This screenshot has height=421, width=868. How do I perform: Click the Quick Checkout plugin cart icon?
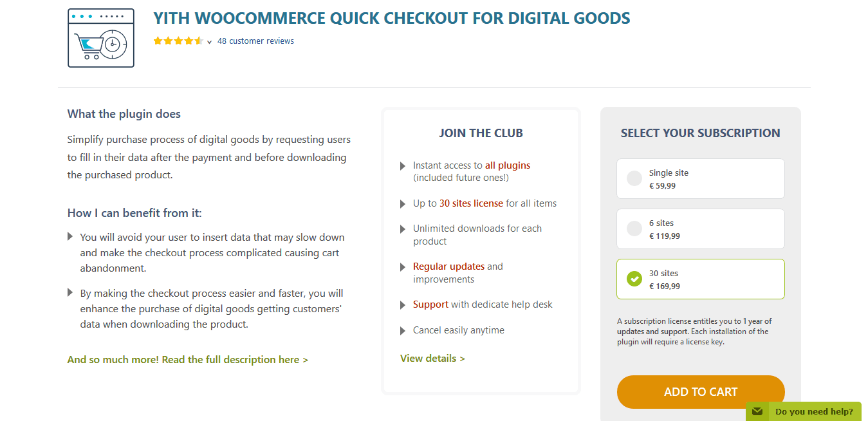(x=101, y=38)
